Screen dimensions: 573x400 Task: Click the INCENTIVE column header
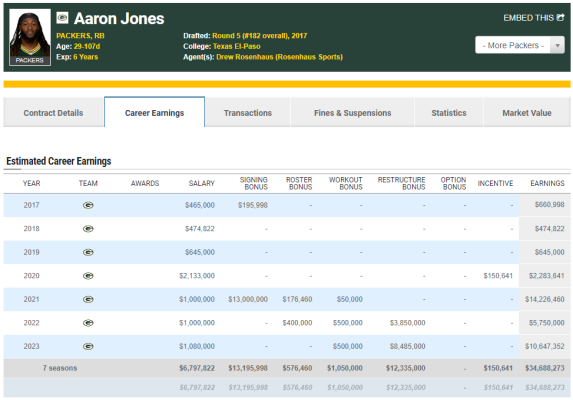tap(495, 183)
